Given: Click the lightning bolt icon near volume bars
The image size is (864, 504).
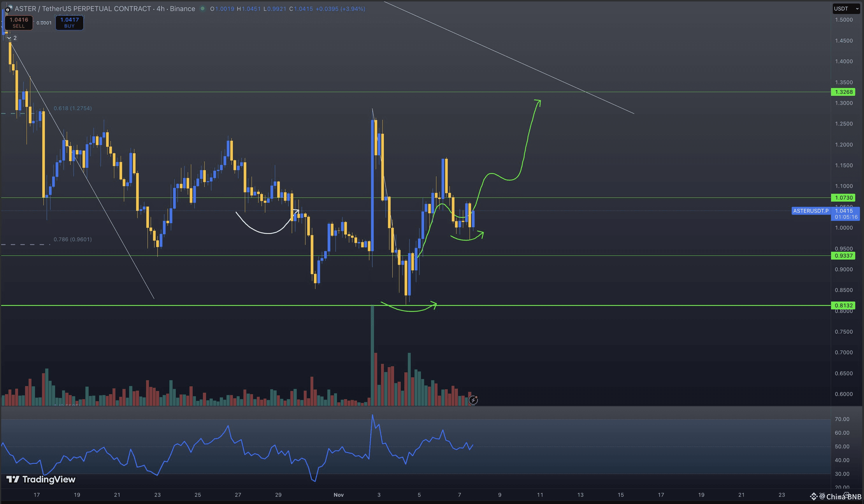Looking at the screenshot, I should tap(473, 400).
